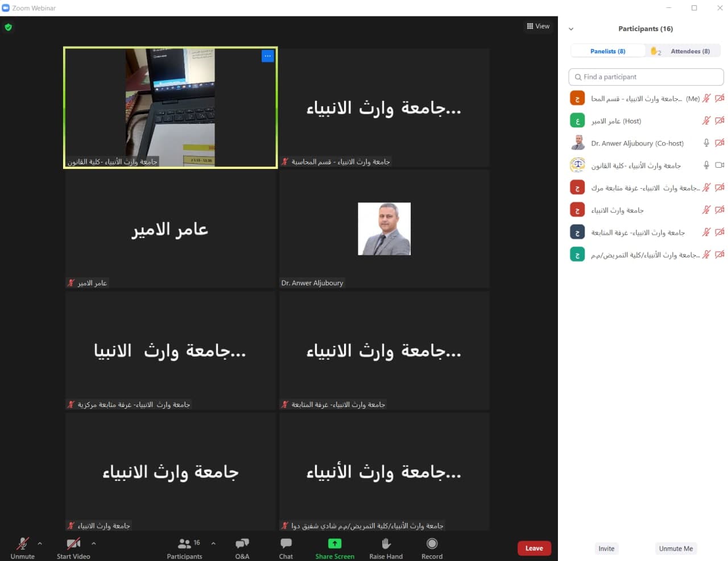Image resolution: width=728 pixels, height=561 pixels.
Task: Open the Chat icon in toolbar
Action: point(286,544)
